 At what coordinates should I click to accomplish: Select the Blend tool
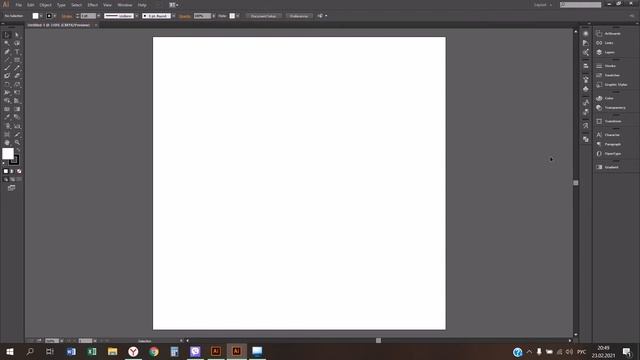pos(17,118)
